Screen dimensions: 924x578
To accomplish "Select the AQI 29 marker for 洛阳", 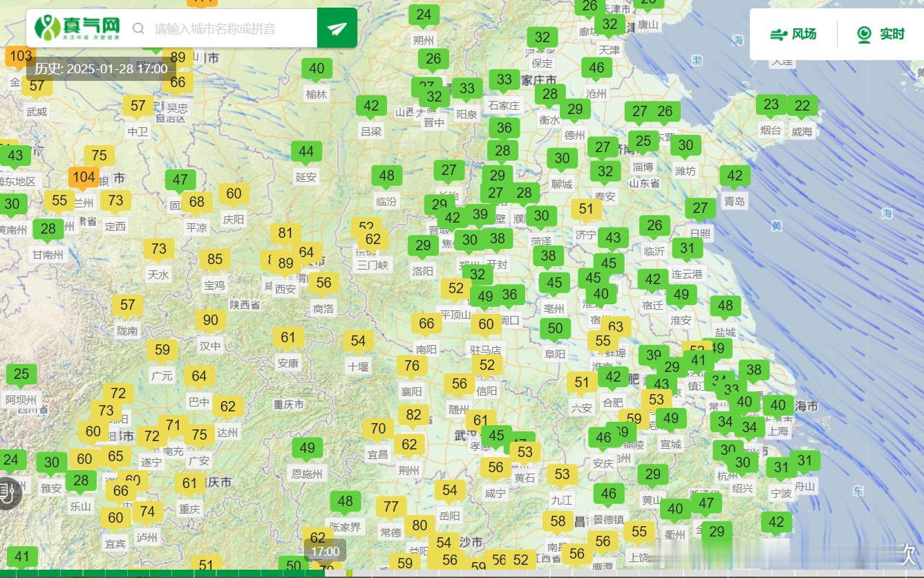I will 423,245.
